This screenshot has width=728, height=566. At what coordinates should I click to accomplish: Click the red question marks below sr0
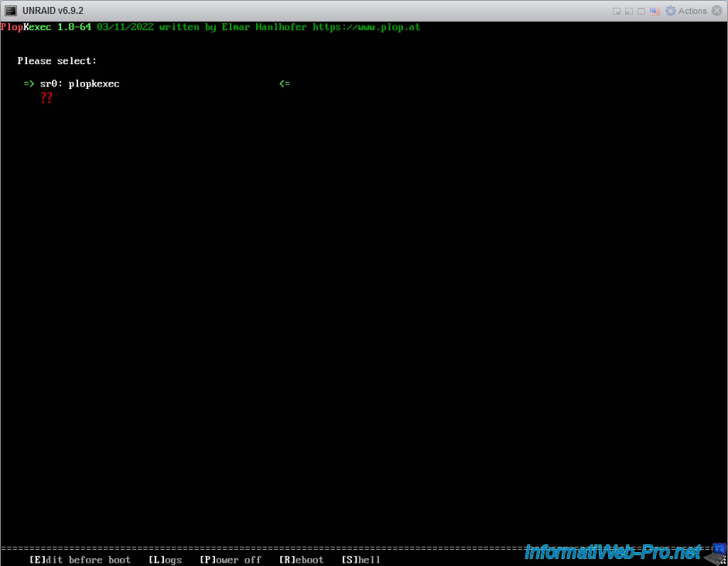pos(46,98)
